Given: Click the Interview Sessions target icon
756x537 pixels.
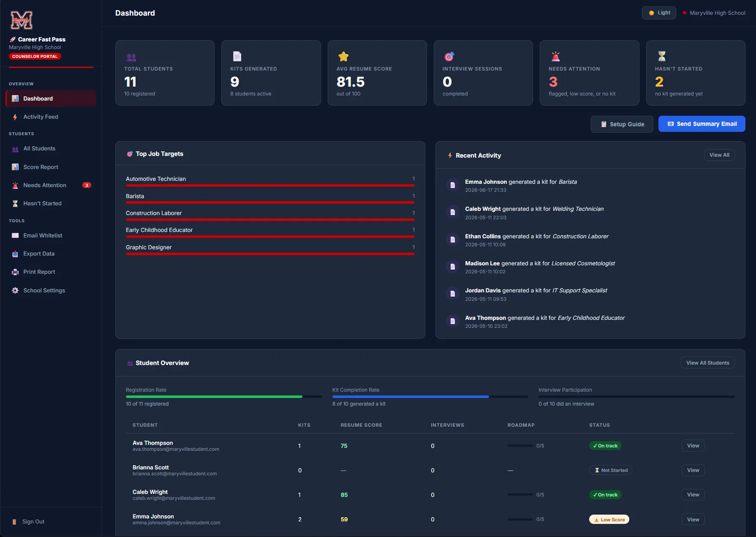Looking at the screenshot, I should (449, 56).
